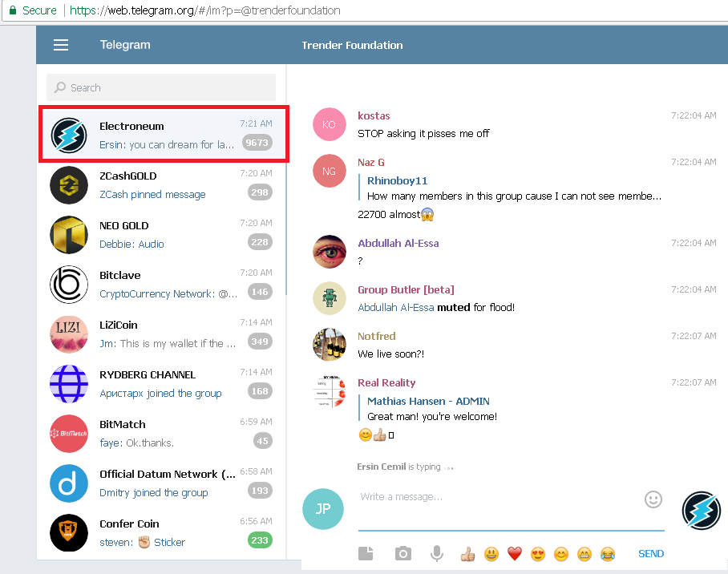
Task: Click the JP own-profile avatar
Action: (323, 509)
